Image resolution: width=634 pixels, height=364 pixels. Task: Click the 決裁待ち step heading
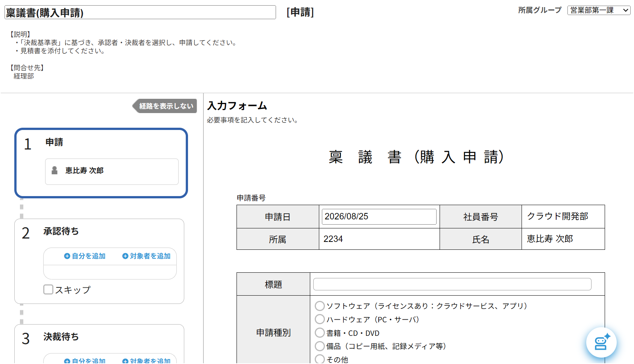[61, 337]
